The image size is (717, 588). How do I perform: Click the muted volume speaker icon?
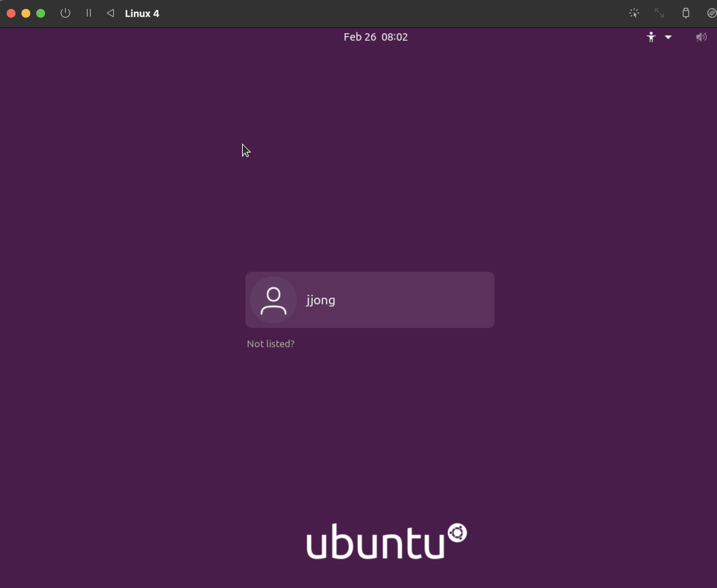tap(701, 37)
